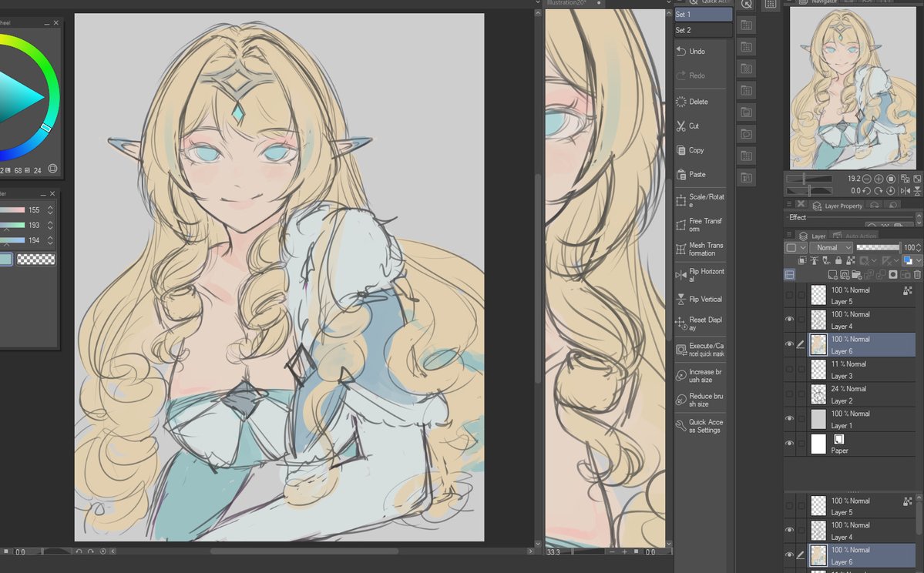Create a new layer folder

click(x=857, y=274)
